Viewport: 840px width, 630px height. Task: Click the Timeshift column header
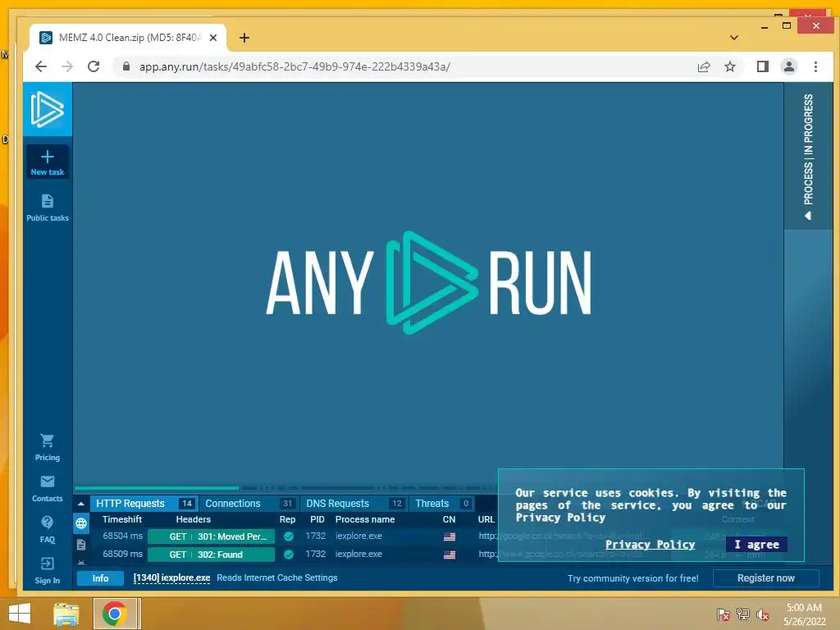click(x=122, y=519)
